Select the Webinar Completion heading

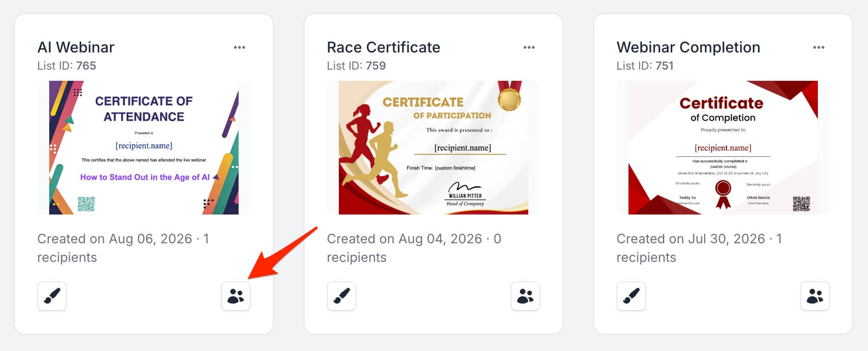688,47
